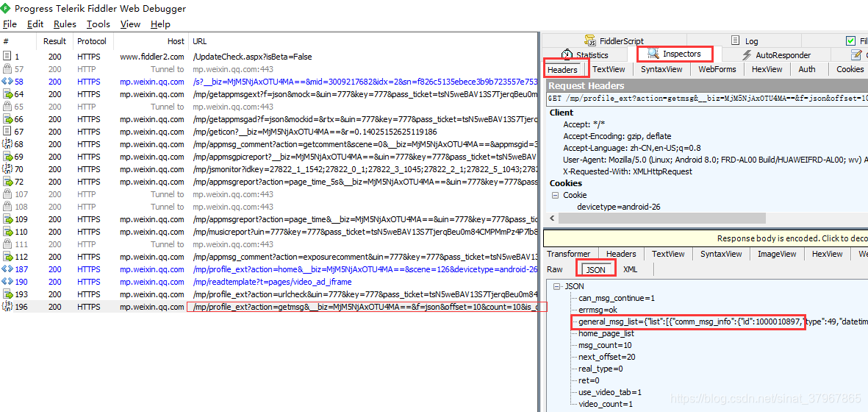Viewport: 868px width, 412px height.
Task: Select the request HexView inspector tab
Action: [x=767, y=69]
